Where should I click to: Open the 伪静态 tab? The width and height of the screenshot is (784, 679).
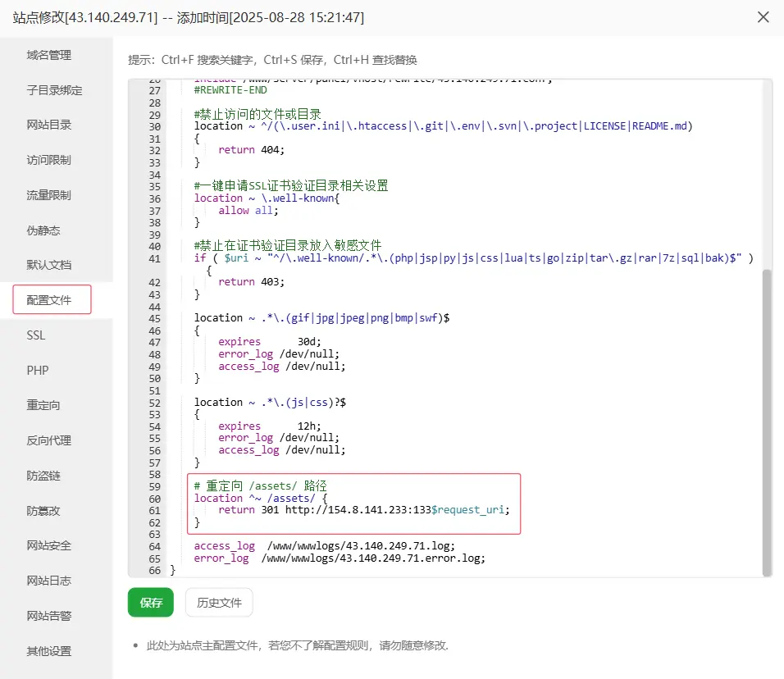tap(43, 230)
